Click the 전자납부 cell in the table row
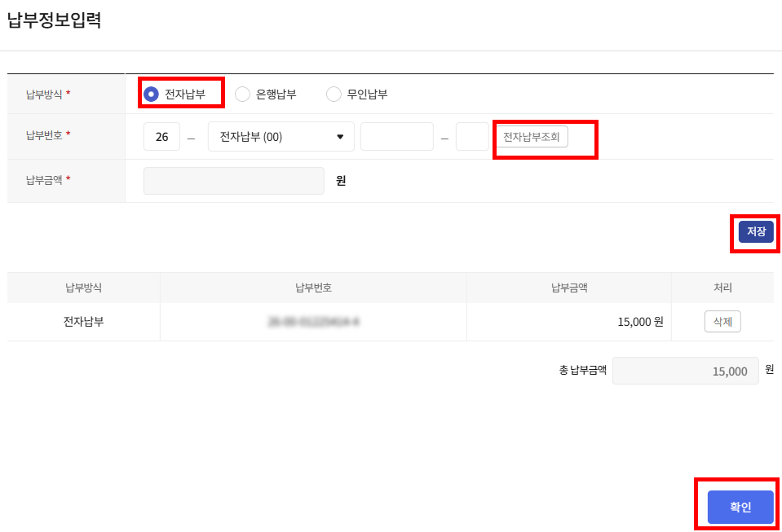 click(83, 322)
